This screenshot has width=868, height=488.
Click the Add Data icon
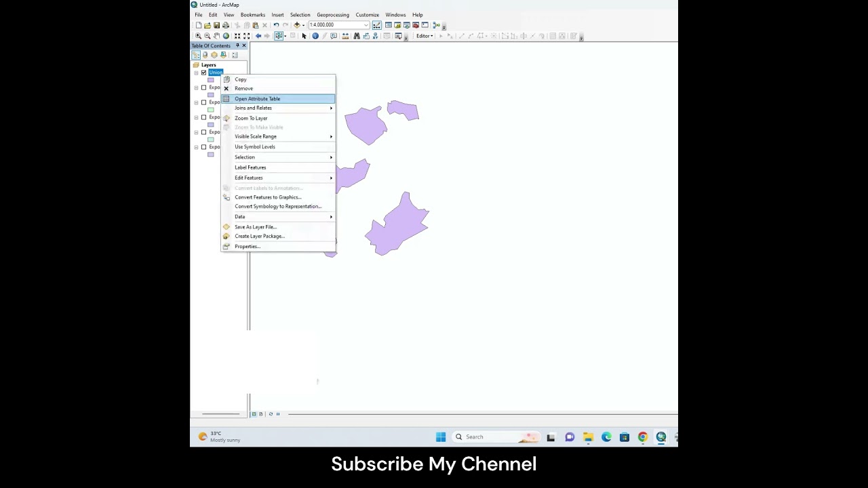pyautogui.click(x=296, y=25)
